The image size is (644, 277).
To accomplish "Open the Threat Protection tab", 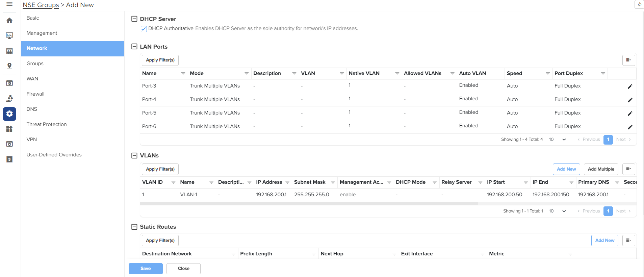I will 73,124.
